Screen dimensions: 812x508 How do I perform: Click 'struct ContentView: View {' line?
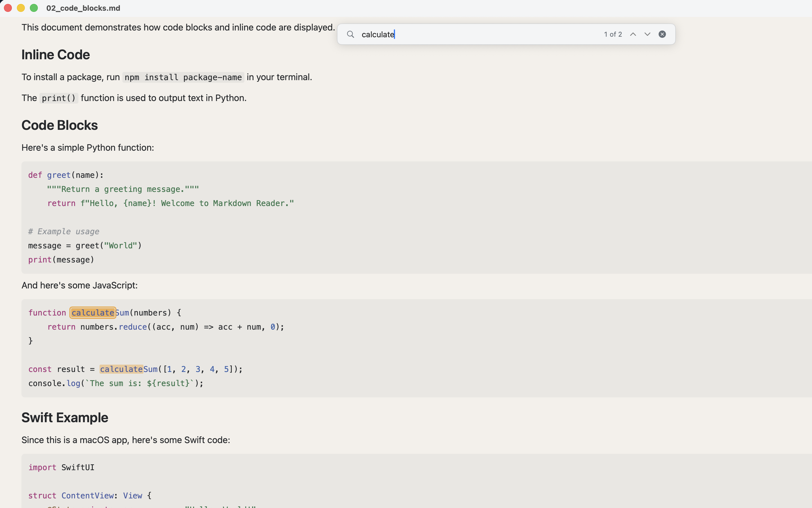coord(90,496)
